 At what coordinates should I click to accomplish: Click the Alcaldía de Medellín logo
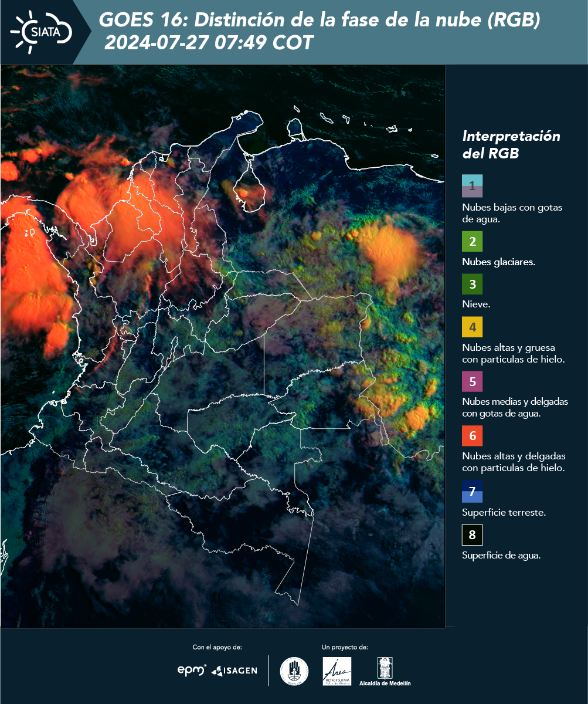point(385,672)
